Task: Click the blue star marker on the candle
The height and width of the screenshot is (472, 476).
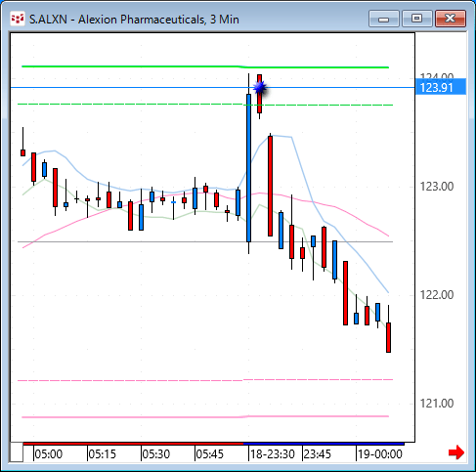Action: (x=260, y=88)
